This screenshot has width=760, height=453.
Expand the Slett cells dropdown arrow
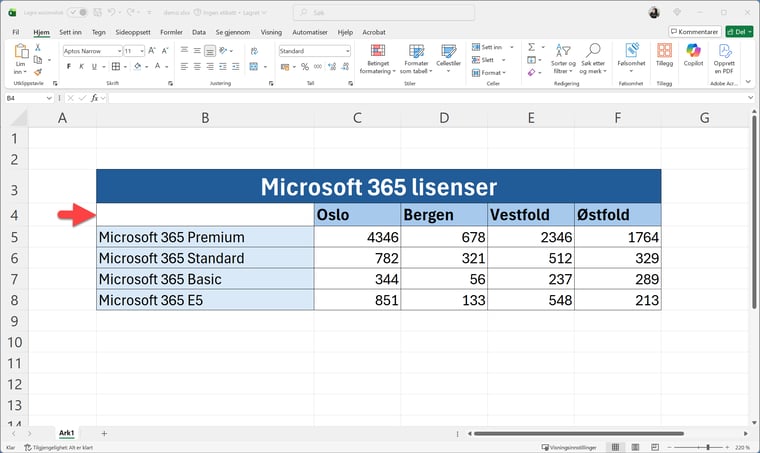[503, 60]
